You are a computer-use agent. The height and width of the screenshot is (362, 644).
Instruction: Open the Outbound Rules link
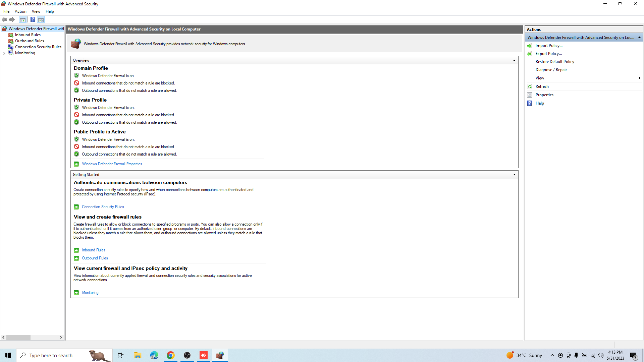coord(95,258)
